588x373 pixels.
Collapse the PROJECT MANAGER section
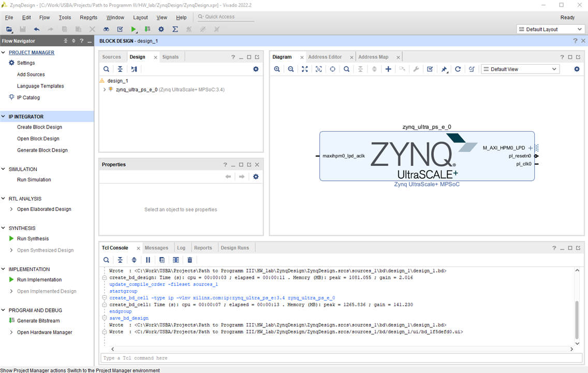click(4, 53)
